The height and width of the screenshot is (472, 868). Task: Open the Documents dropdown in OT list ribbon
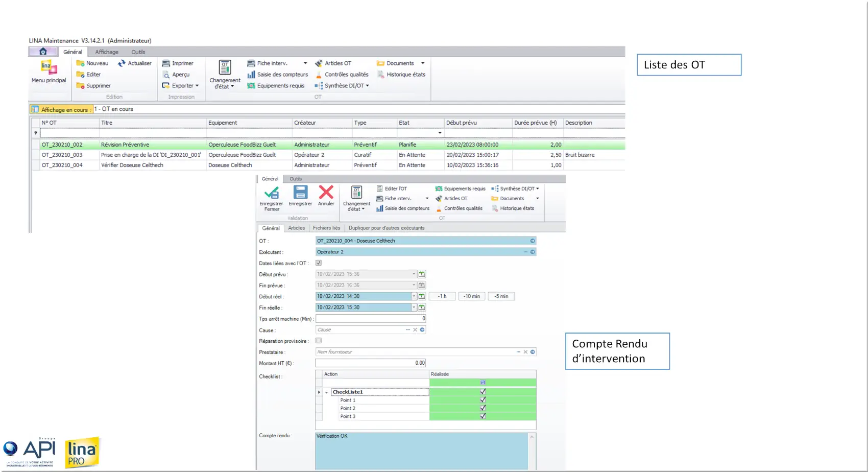click(x=423, y=63)
